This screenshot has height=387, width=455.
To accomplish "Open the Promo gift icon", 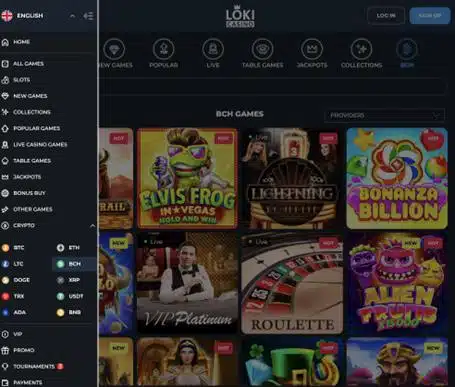I will click(5, 350).
